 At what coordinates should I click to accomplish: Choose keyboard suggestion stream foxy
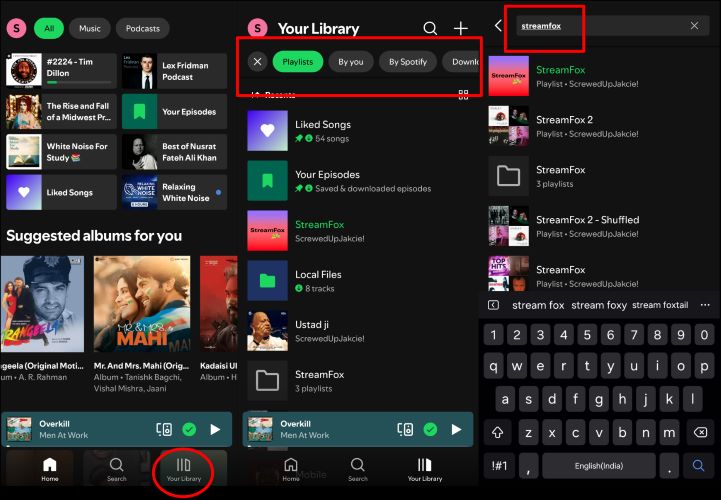coord(599,305)
